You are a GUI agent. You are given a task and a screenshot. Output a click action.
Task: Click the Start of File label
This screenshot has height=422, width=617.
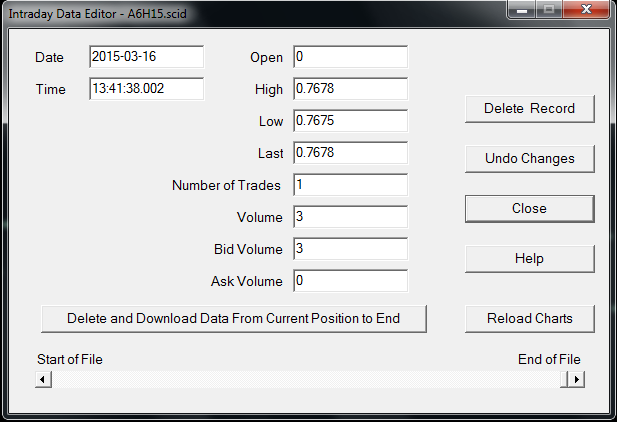70,359
